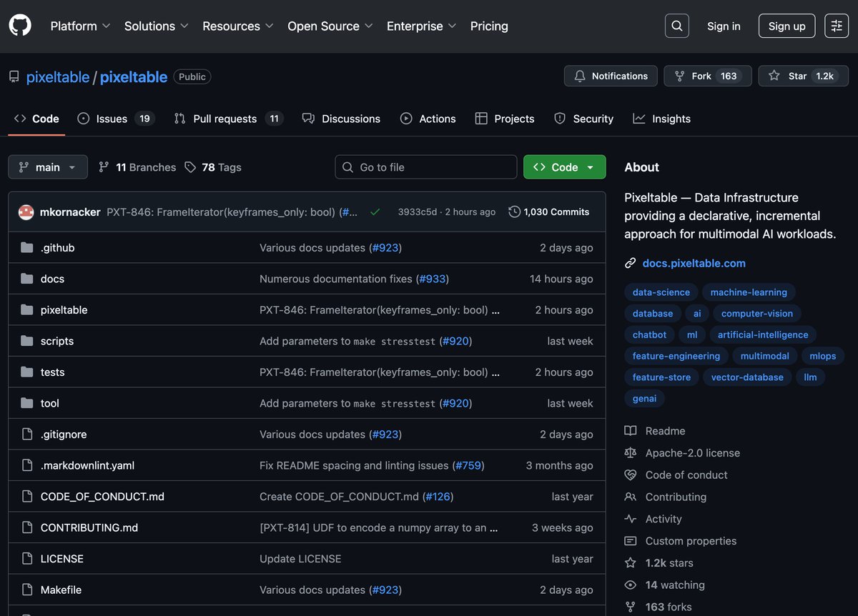Open pull request #933 link
The image size is (858, 616).
coord(433,279)
